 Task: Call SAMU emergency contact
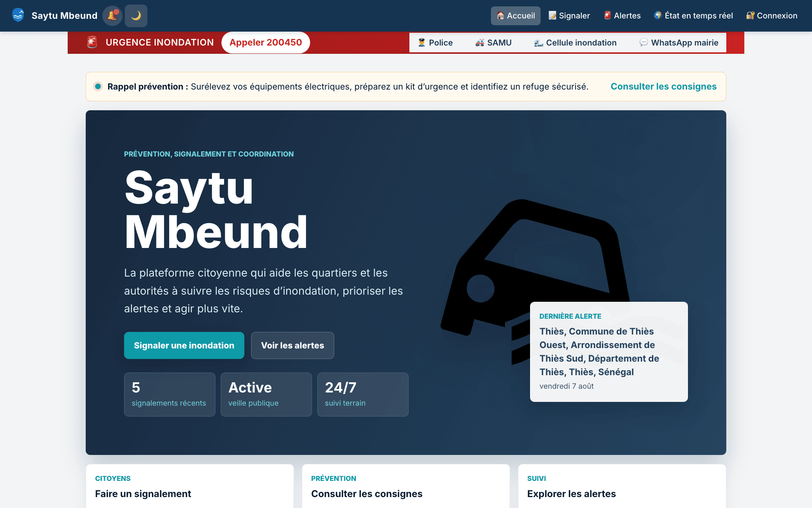(x=493, y=43)
